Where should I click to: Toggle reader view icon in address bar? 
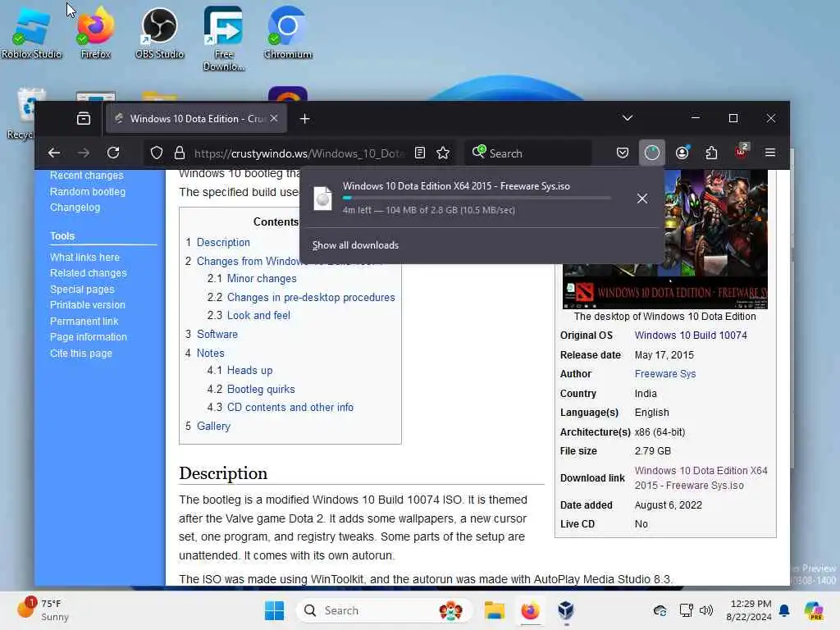[420, 153]
